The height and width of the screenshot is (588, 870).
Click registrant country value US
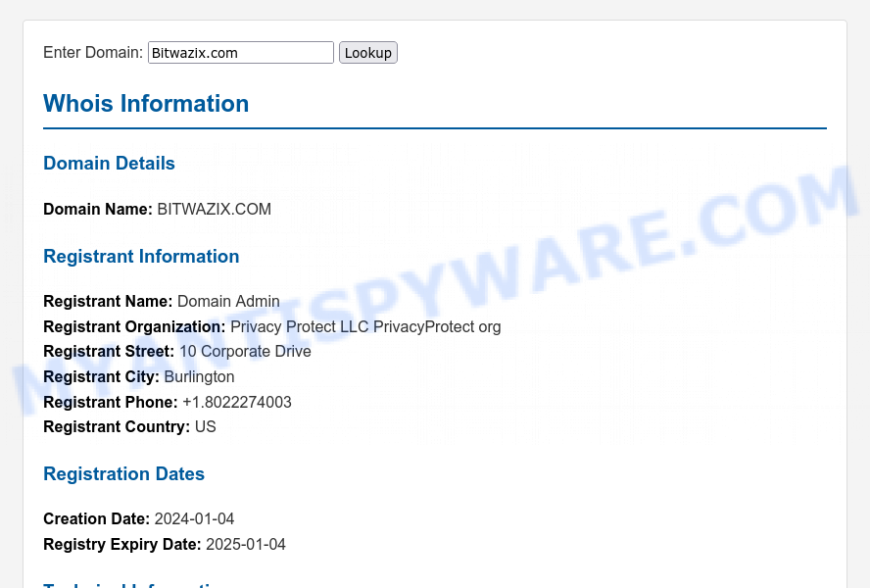pyautogui.click(x=206, y=427)
